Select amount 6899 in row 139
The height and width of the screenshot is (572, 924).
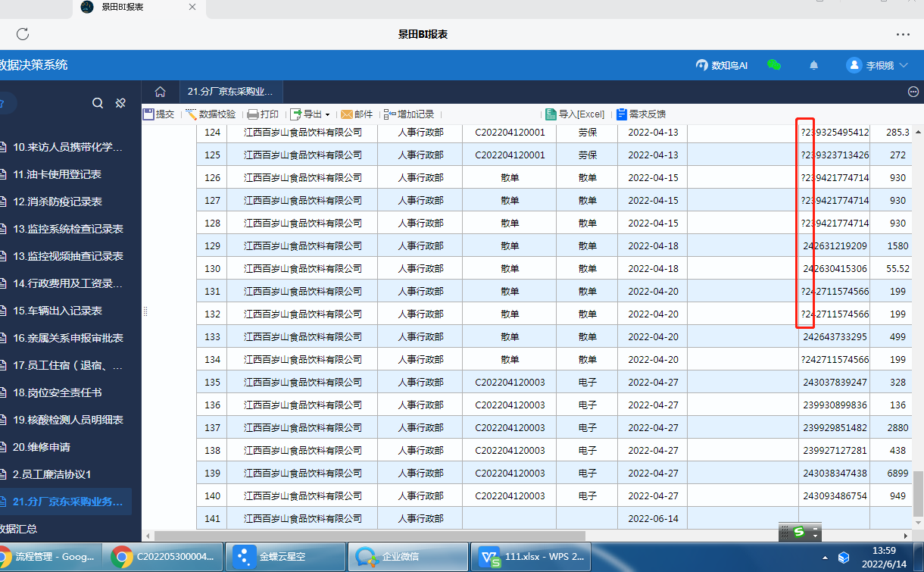[897, 473]
